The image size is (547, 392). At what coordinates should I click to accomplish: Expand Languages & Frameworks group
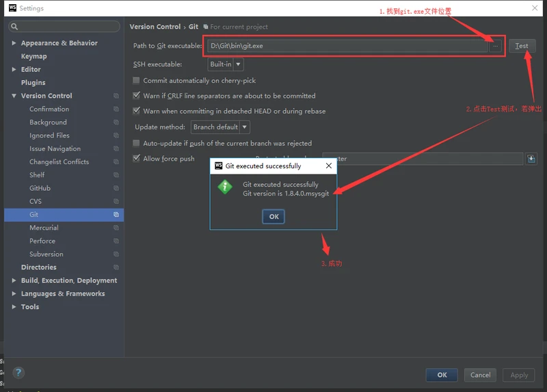(x=14, y=293)
